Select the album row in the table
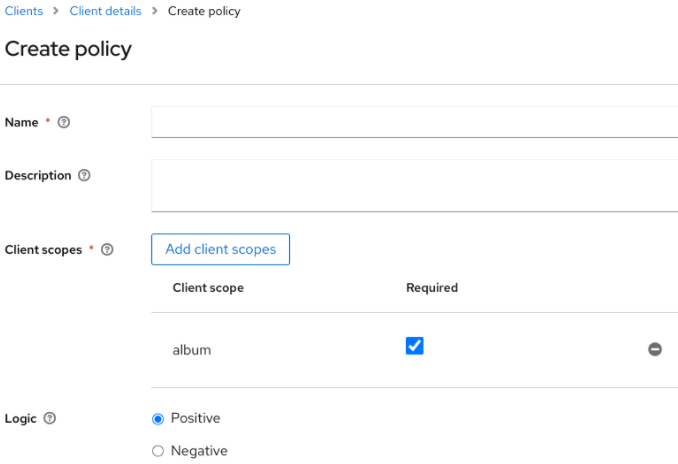 click(192, 350)
